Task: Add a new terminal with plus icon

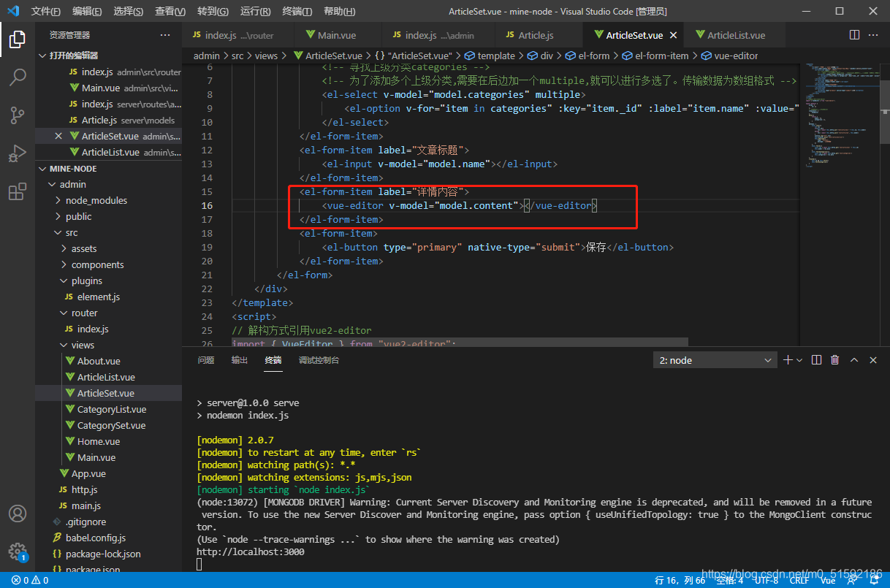Action: (x=788, y=360)
